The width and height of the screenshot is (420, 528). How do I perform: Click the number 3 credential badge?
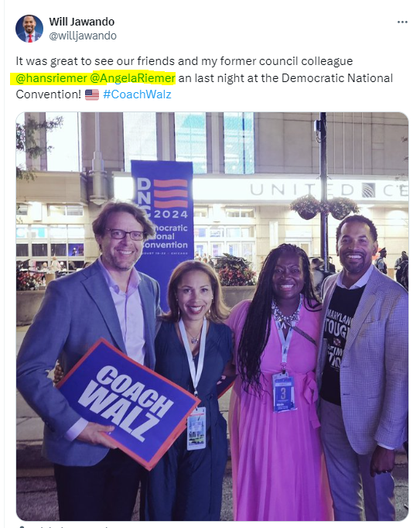[283, 393]
